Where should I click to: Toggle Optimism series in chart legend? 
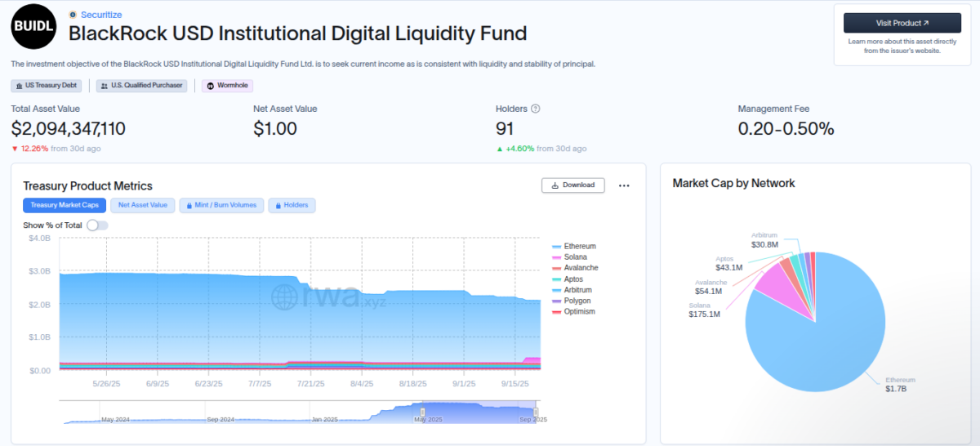(573, 311)
